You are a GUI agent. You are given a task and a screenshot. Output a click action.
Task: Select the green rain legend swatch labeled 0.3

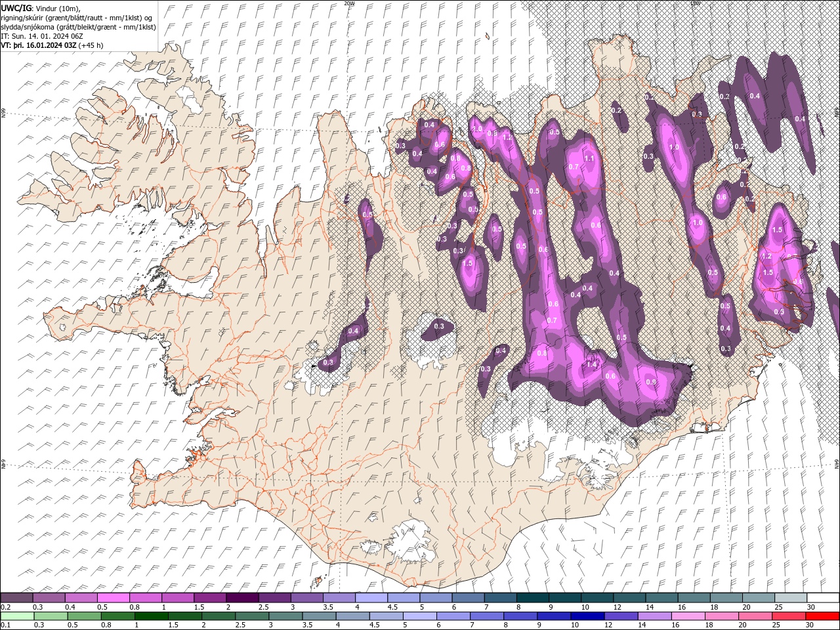[51, 616]
